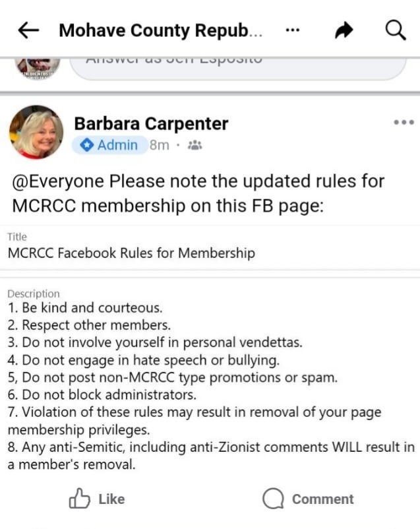The width and height of the screenshot is (420, 529).
Task: Open the group's three-dot menu in the header
Action: point(293,30)
